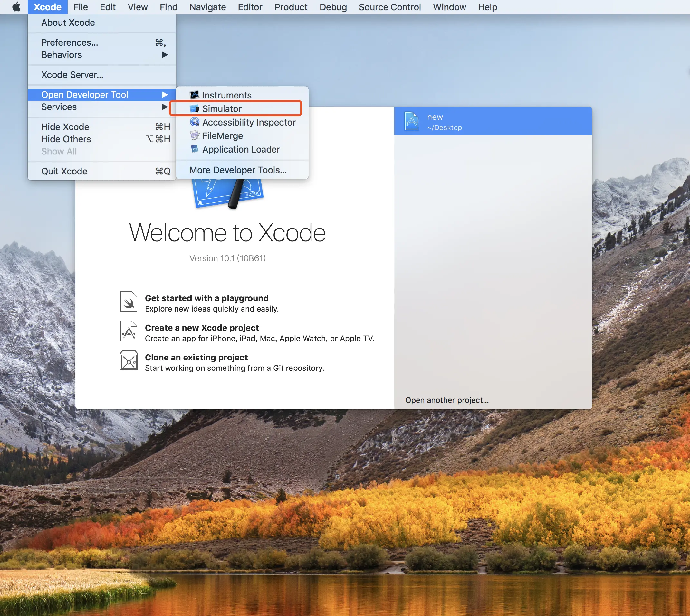Click Get started with a playground
The image size is (690, 616).
206,298
